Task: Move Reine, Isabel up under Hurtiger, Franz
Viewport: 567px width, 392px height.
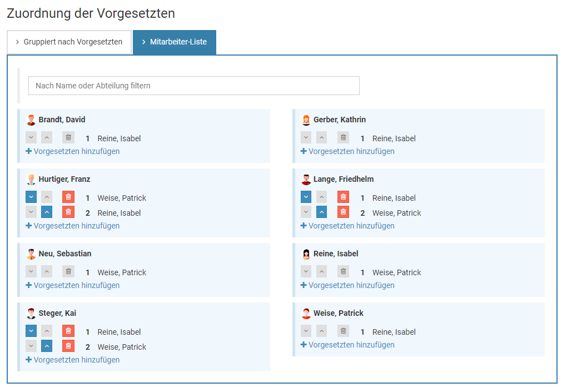Action: point(47,212)
